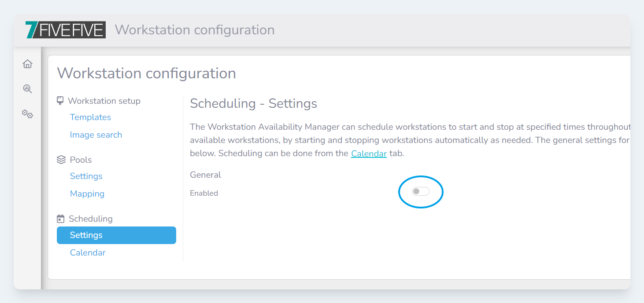This screenshot has height=303, width=644.
Task: Click the stacked layers icon beside Pools
Action: pyautogui.click(x=61, y=160)
